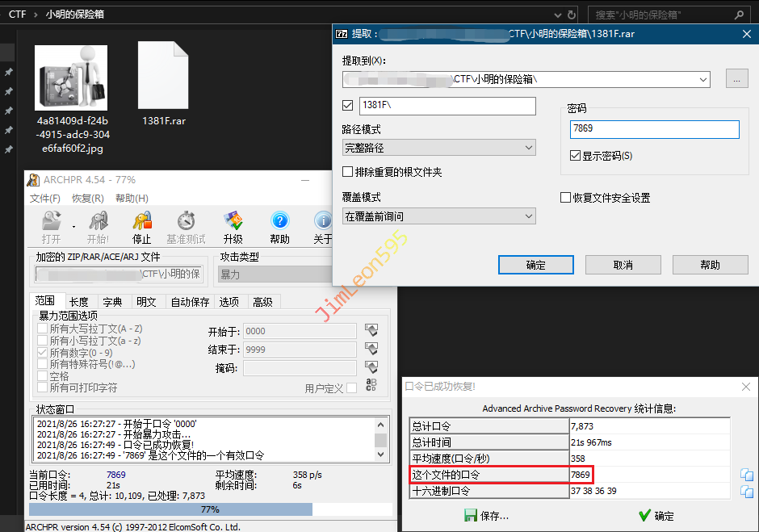The height and width of the screenshot is (532, 759).
Task: Copy the recovered password 7869 icon
Action: pyautogui.click(x=746, y=475)
